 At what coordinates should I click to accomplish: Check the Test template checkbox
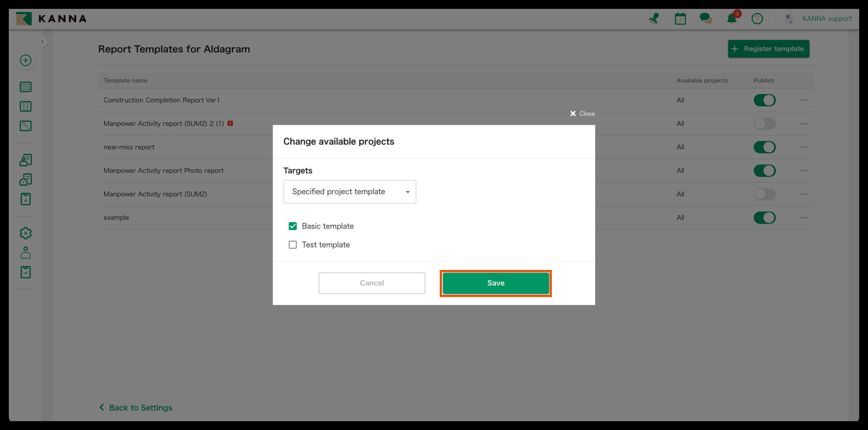tap(293, 244)
